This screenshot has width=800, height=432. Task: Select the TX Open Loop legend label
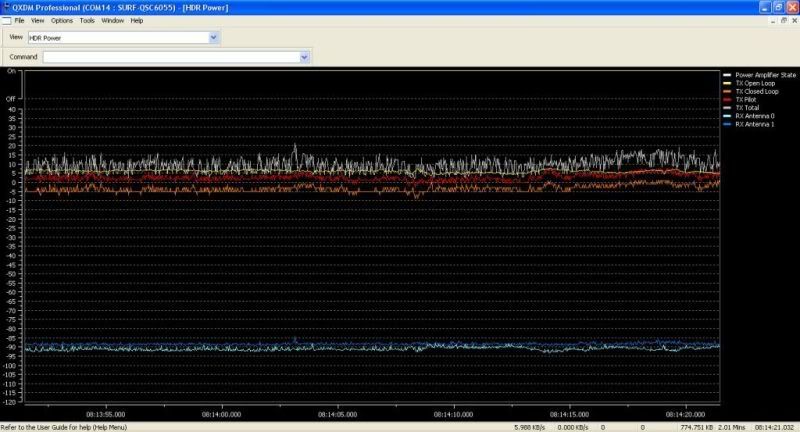coord(755,83)
